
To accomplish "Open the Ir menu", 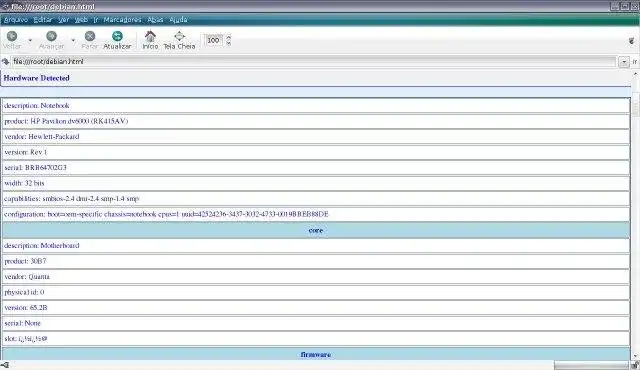I will [96, 20].
